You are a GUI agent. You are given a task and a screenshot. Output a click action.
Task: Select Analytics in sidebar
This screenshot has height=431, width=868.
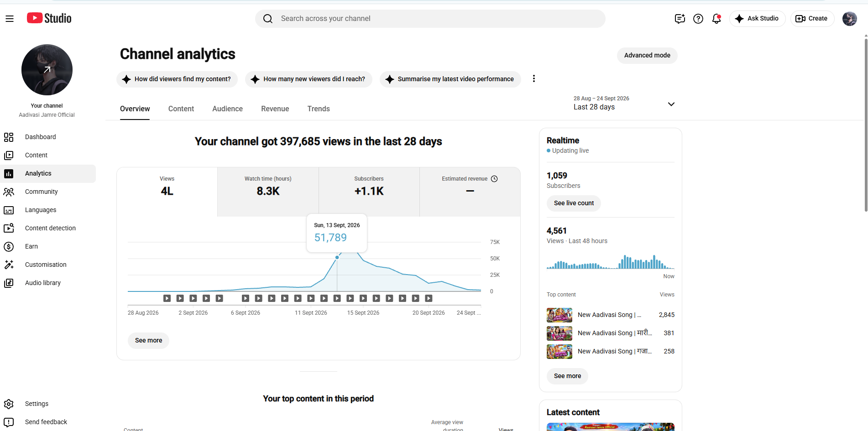tap(48, 173)
